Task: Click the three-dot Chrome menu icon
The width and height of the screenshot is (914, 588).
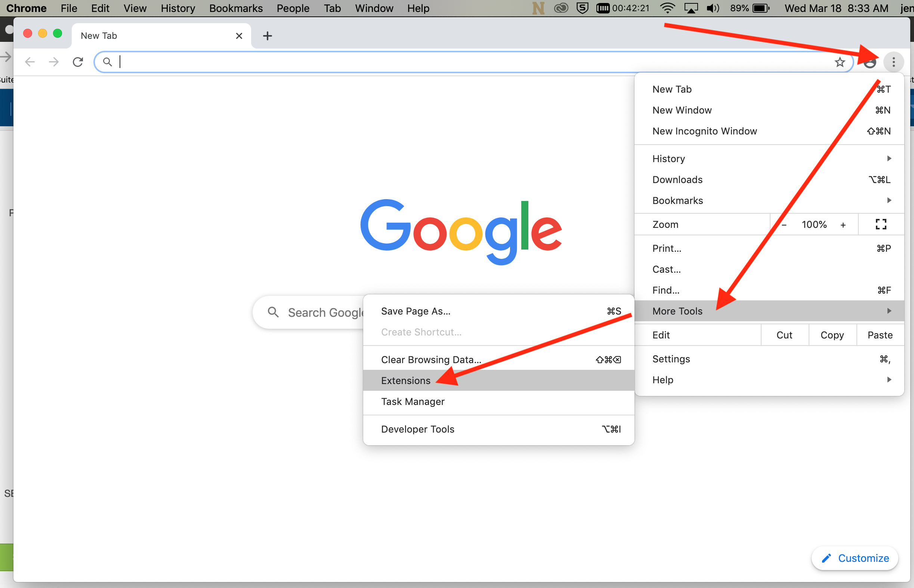Action: [893, 62]
